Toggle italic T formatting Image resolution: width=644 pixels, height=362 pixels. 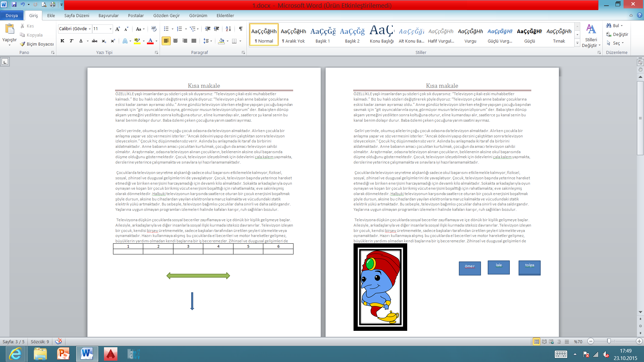point(71,41)
